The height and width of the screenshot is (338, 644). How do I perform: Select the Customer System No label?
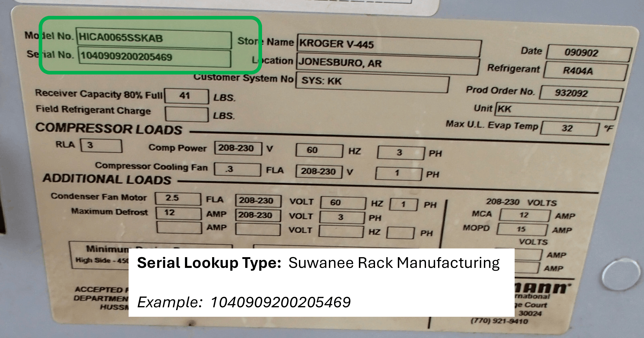(244, 78)
